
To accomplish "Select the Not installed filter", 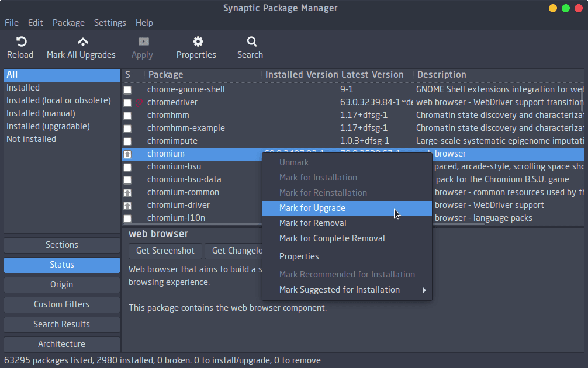I will tap(62, 139).
